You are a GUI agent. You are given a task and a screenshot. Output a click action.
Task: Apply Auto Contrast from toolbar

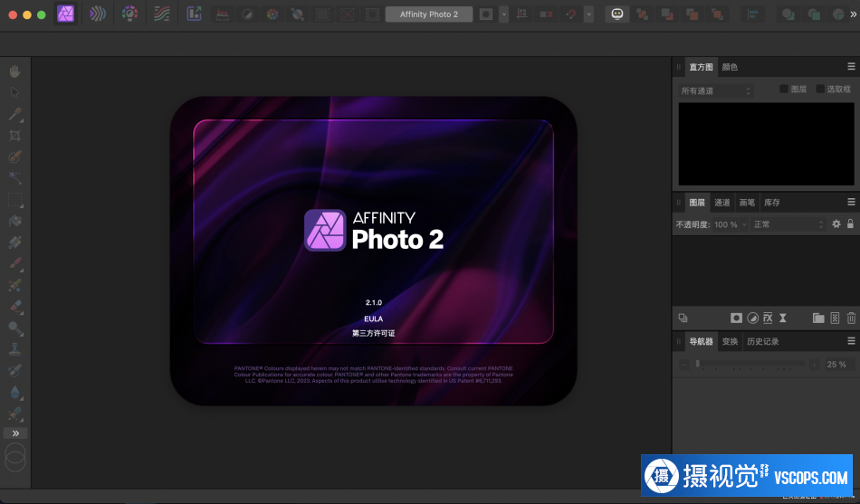[x=247, y=14]
